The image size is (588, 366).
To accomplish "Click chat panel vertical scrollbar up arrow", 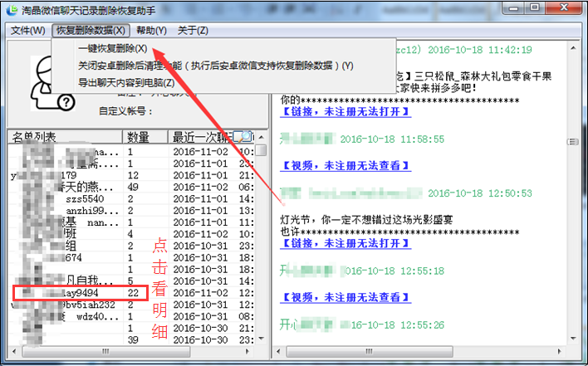I will (x=573, y=48).
